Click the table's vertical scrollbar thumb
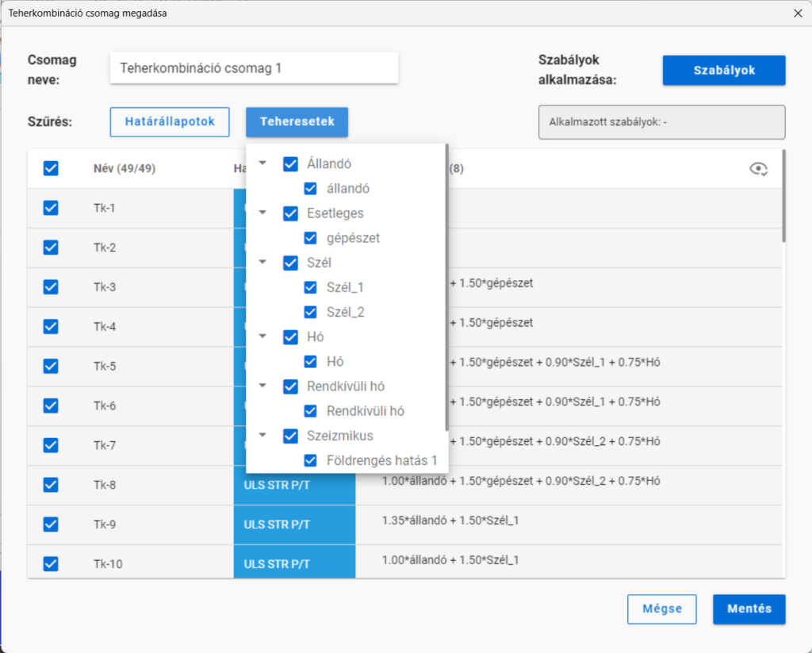 pos(783,196)
